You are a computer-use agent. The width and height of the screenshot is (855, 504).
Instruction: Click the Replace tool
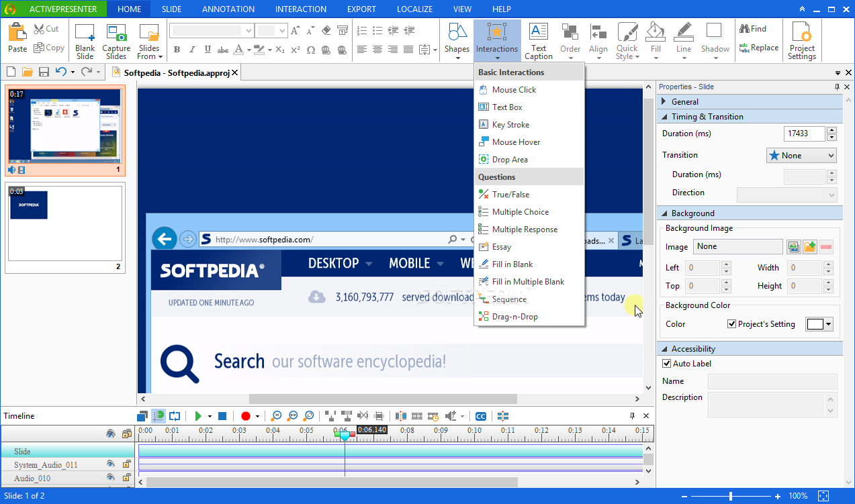click(759, 48)
